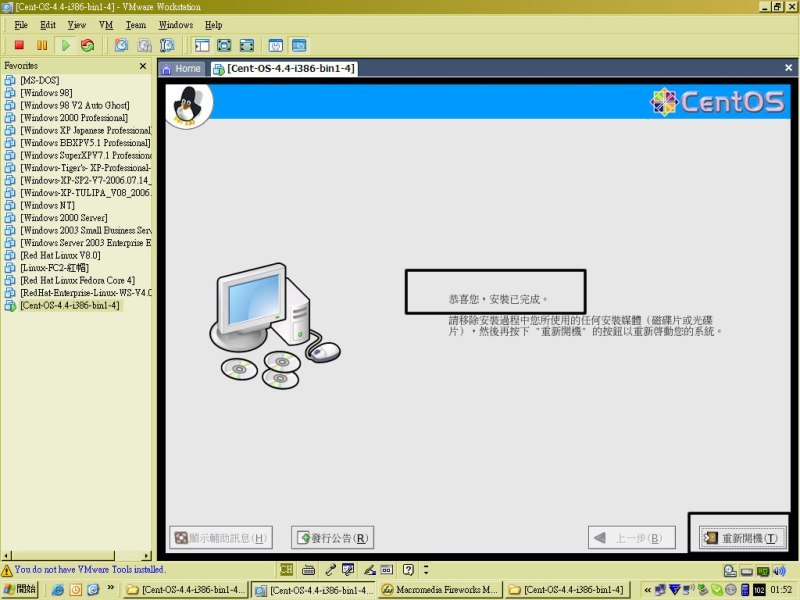This screenshot has height=600, width=800.
Task: Select [Red Hat Linux V8.0] favorite
Action: pyautogui.click(x=60, y=255)
